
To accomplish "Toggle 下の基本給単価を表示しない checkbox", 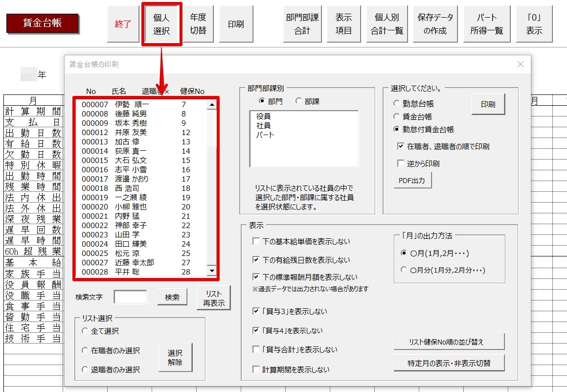I will (256, 241).
